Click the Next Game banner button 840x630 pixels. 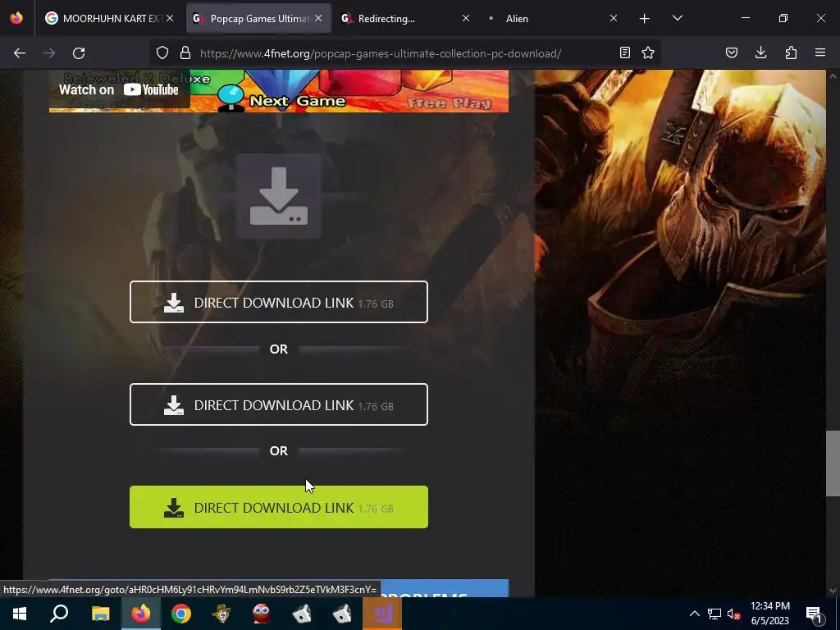(x=297, y=101)
